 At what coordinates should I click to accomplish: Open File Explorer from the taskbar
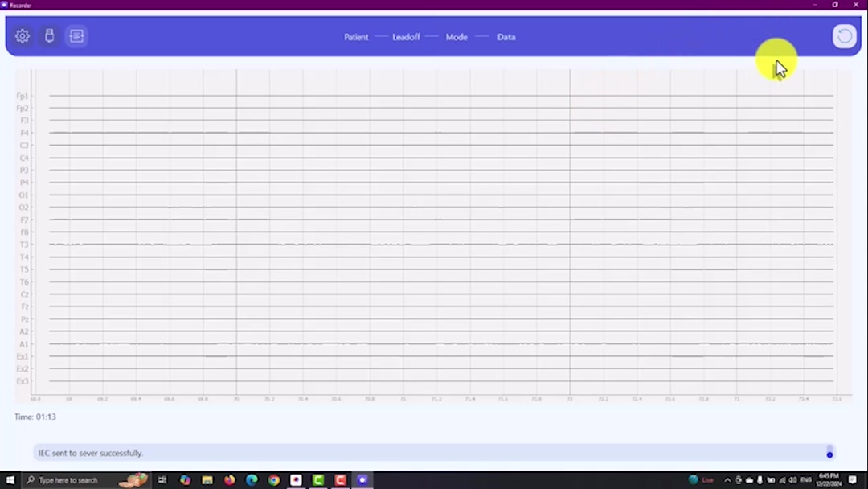coord(207,480)
